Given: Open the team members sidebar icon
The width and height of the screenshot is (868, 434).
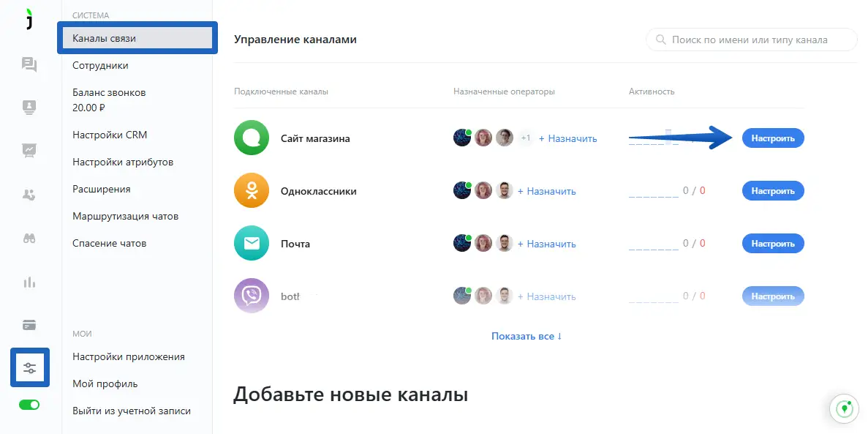Looking at the screenshot, I should (x=29, y=195).
